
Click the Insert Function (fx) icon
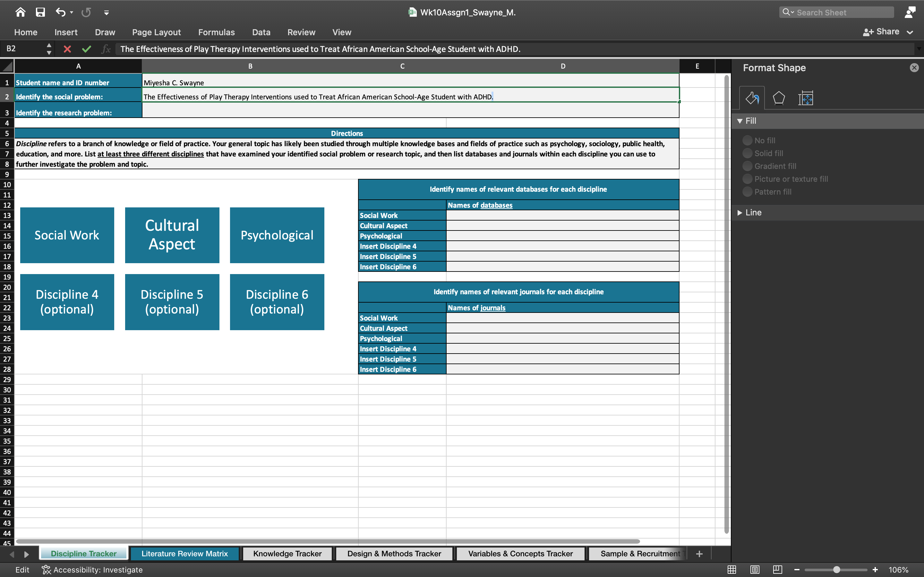[106, 49]
